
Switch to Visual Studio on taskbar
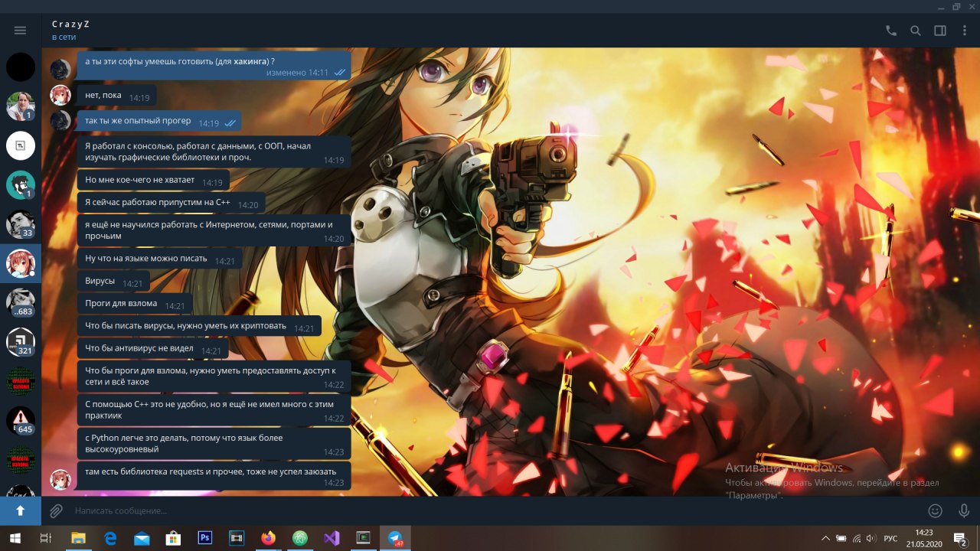tap(331, 538)
